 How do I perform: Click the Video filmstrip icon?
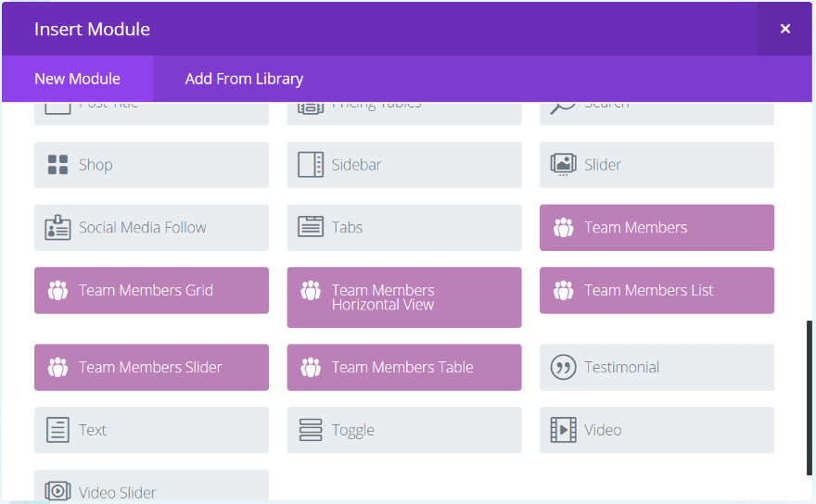point(563,430)
